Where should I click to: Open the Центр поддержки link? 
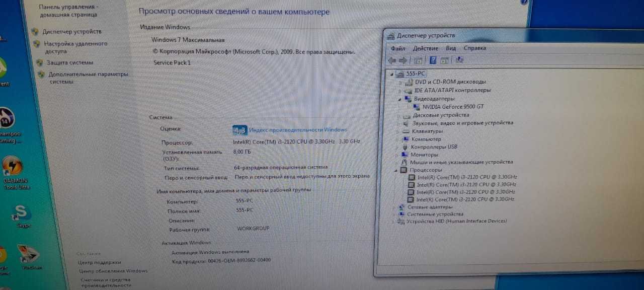point(100,262)
